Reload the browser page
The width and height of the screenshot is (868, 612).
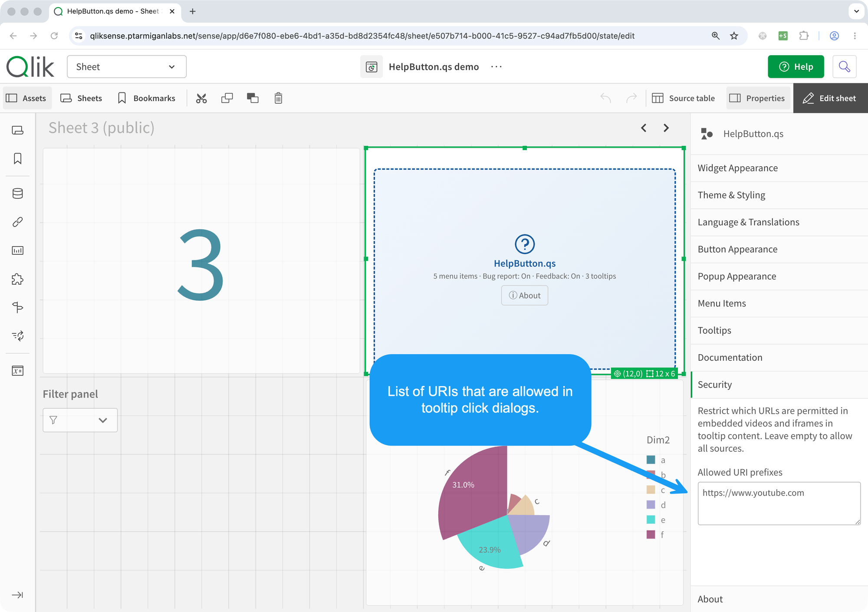pos(54,36)
